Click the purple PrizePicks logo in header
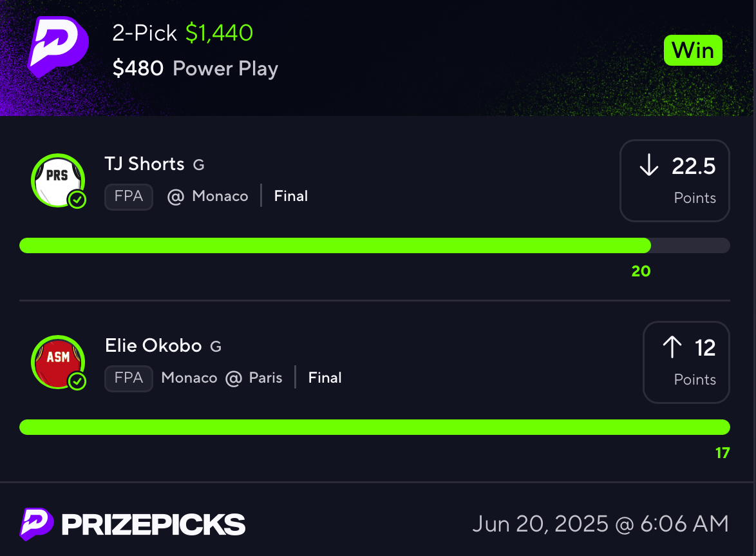 click(58, 47)
